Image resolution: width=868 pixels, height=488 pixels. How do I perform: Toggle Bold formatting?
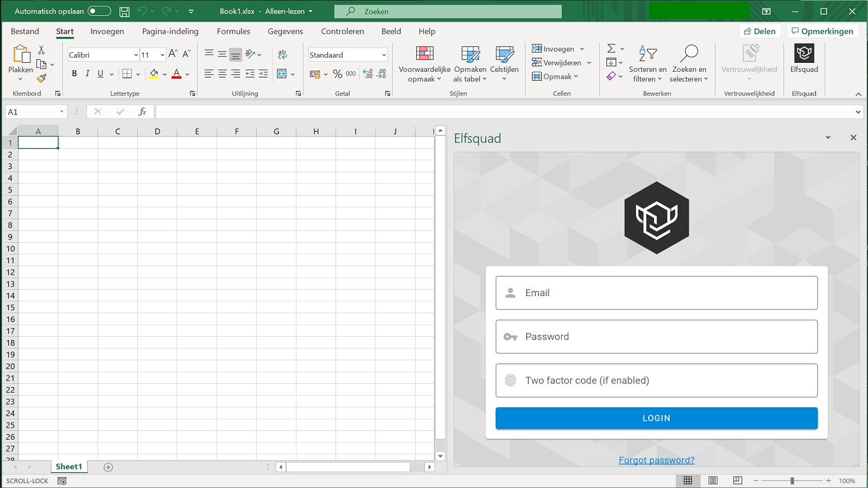[x=74, y=74]
